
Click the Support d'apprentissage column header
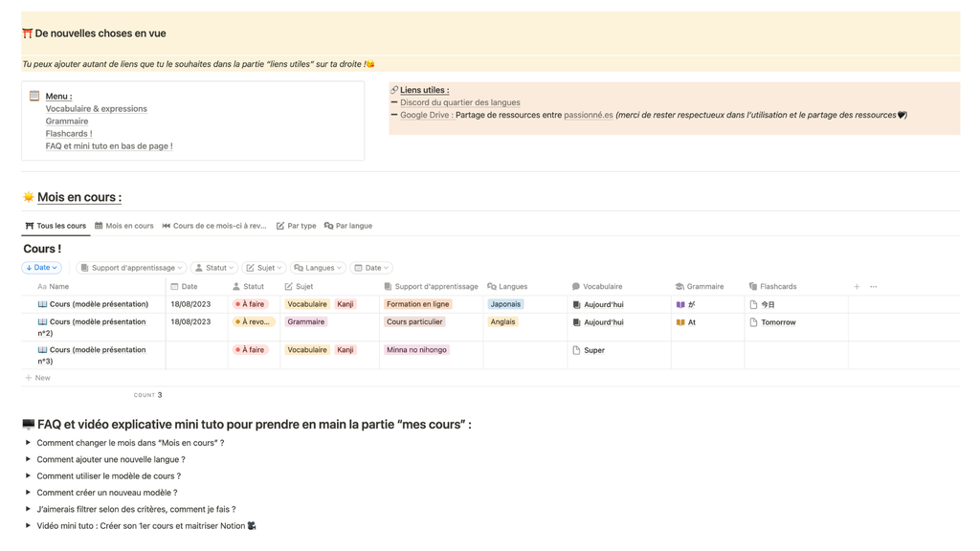pos(431,287)
